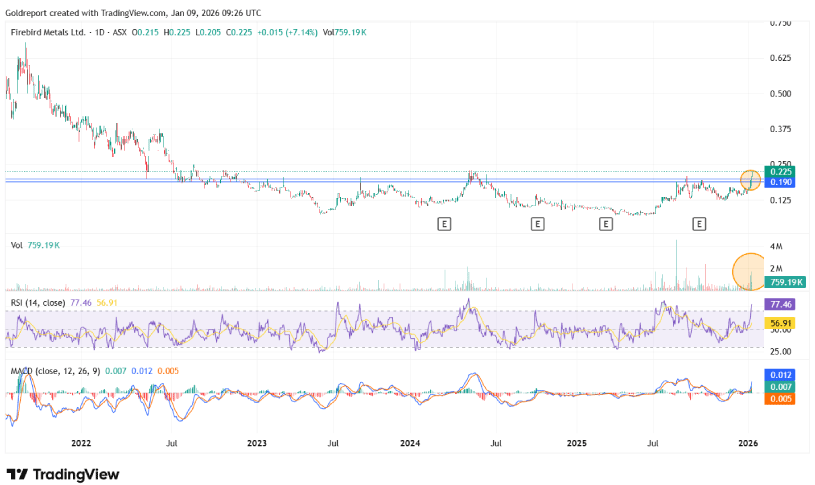This screenshot has height=485, width=815.
Task: Click the 2024 label on time axis
Action: [x=411, y=441]
